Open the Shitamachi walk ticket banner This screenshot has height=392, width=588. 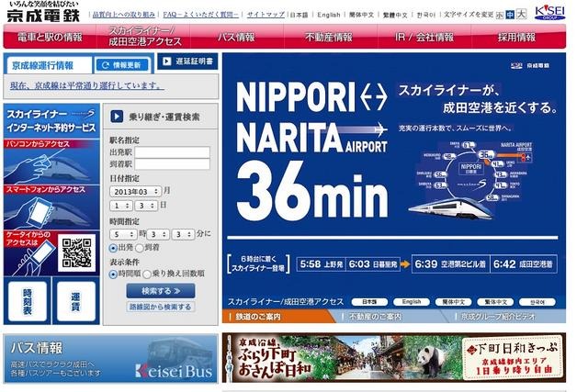coord(394,357)
